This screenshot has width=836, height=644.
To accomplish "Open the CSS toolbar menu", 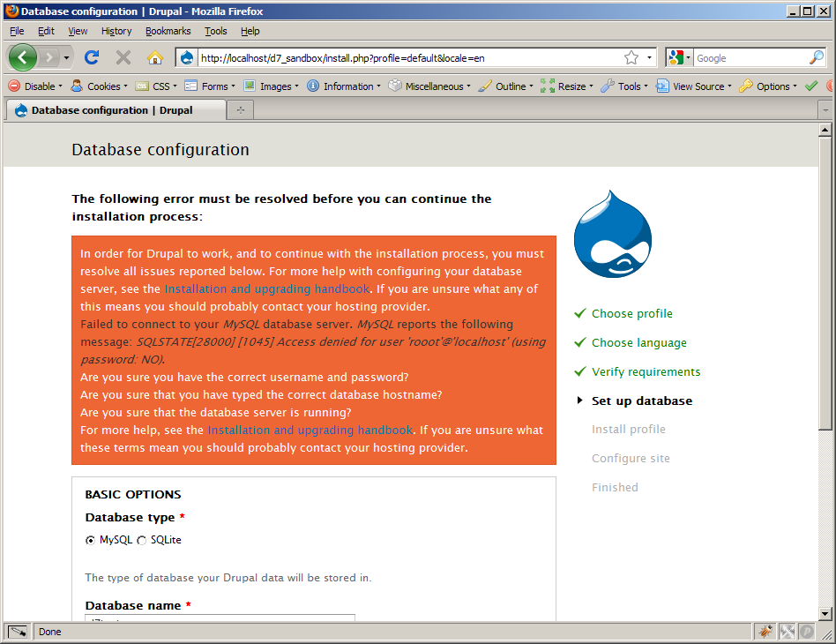I will 156,86.
